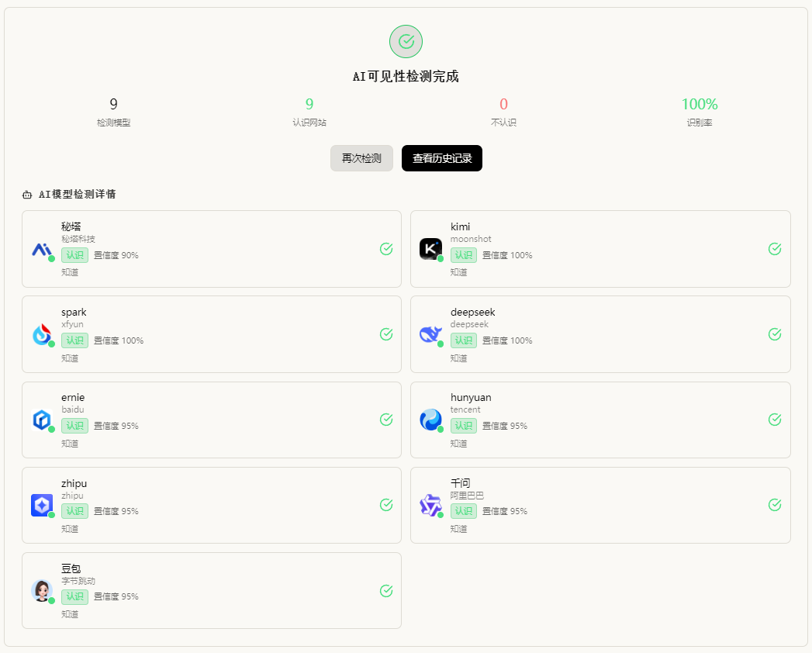
Task: Click the robot icon beside AI模型检测详情
Action: pyautogui.click(x=27, y=195)
